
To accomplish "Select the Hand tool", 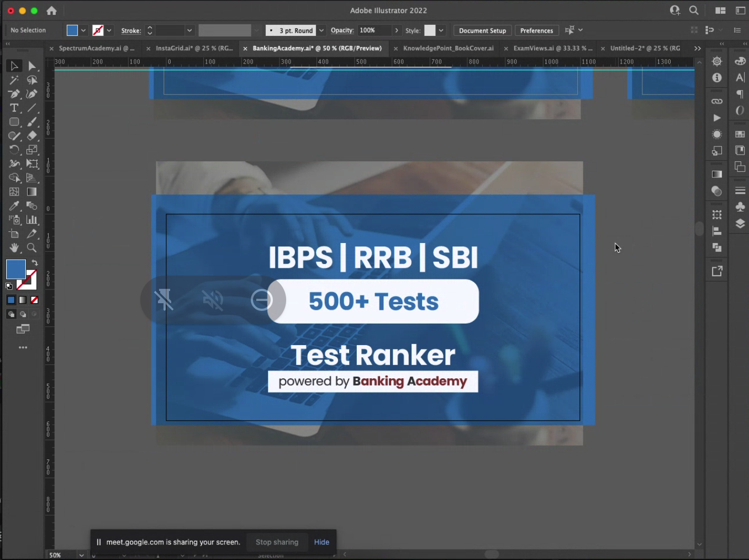I will (x=14, y=248).
